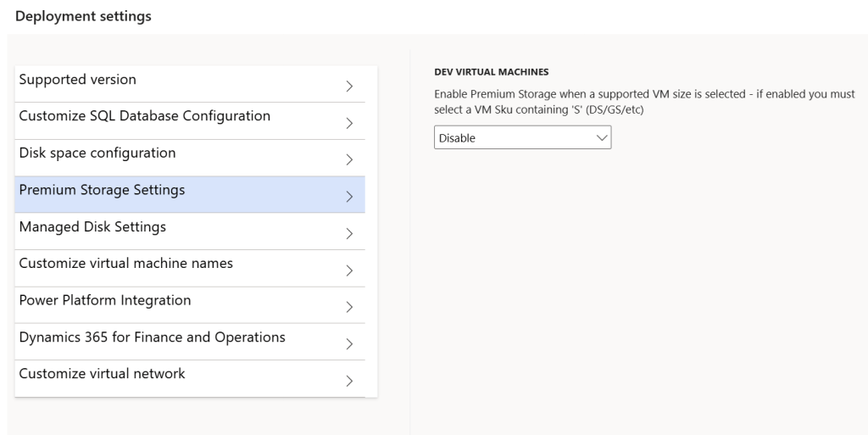This screenshot has width=868, height=435.
Task: Click chevron for Dynamics 365 for Finance and Operations
Action: pos(349,343)
